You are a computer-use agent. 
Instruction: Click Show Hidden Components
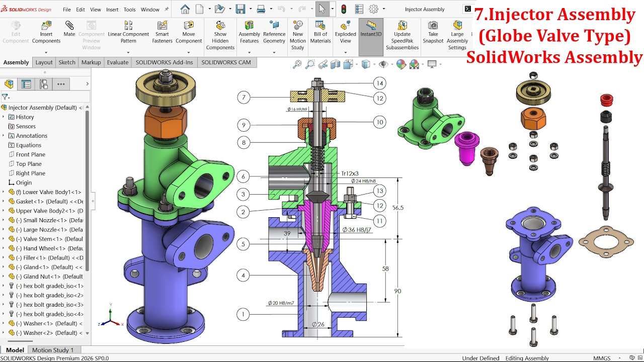tap(220, 35)
